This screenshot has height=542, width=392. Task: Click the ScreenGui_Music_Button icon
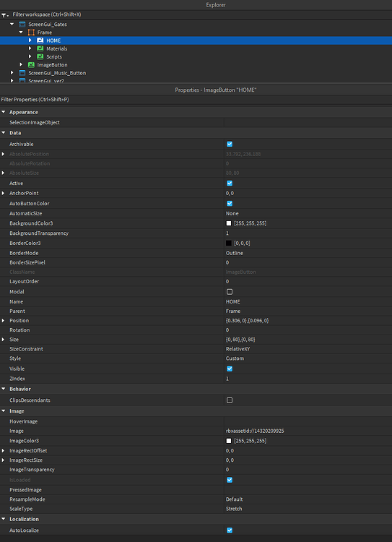coord(22,73)
